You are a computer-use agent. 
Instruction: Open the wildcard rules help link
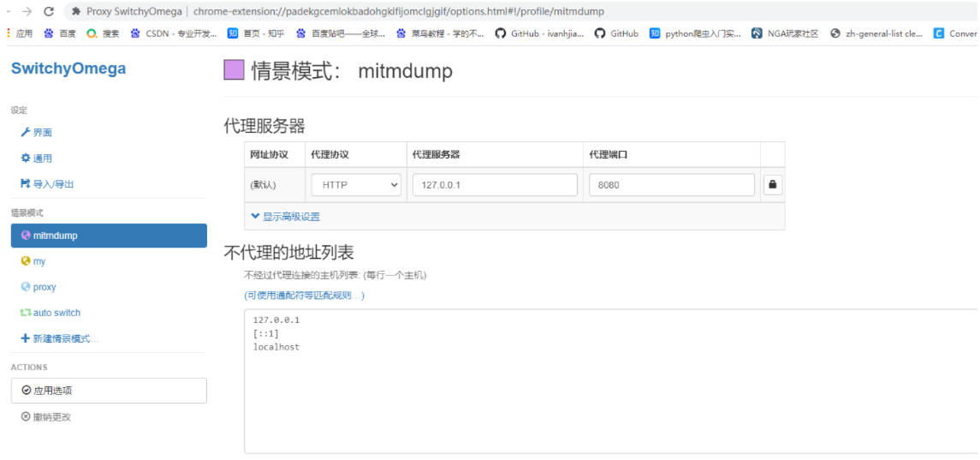pos(304,296)
